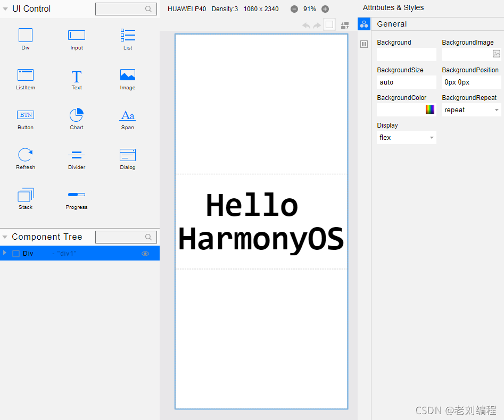Zoom out with the minus icon
This screenshot has width=504, height=420.
pos(294,9)
